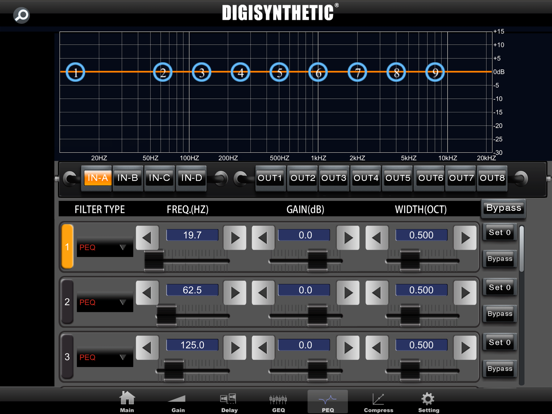
Task: Select EQ node 4 on graph
Action: [240, 72]
